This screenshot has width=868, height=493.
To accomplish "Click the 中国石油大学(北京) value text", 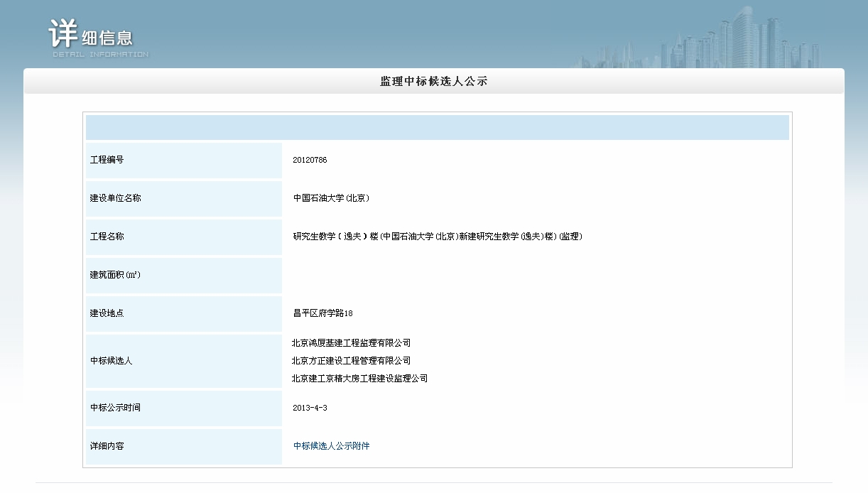I will 331,198.
